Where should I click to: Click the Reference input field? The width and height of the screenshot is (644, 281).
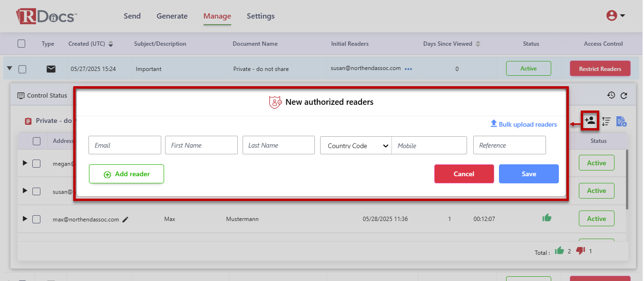[509, 145]
